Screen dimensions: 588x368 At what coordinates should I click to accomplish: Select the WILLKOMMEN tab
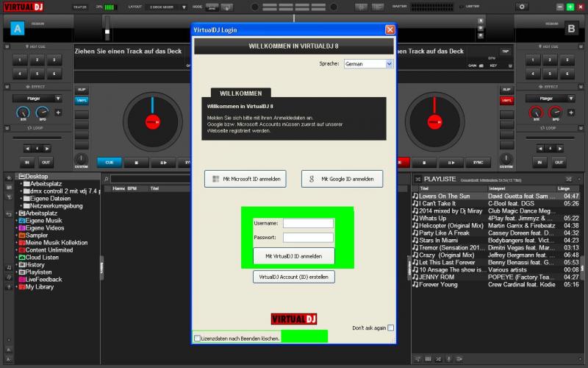[x=241, y=93]
